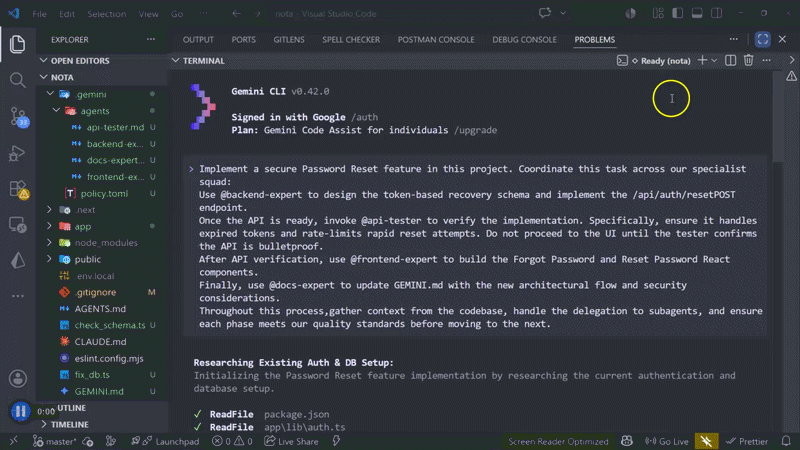Open the panel tabs more actions ellipsis

(x=734, y=39)
